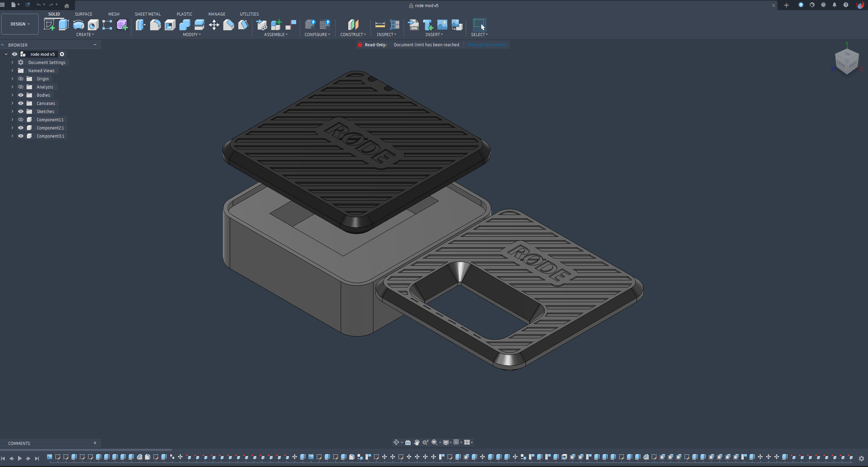The width and height of the screenshot is (868, 467).
Task: Open the CONSTRUCT dropdown menu
Action: [353, 35]
